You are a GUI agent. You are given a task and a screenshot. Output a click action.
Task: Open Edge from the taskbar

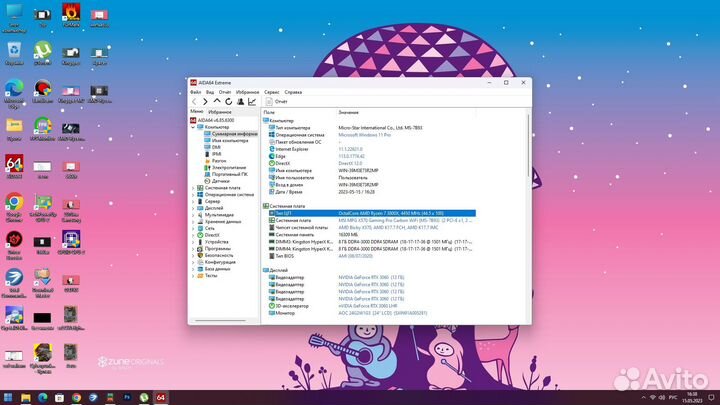(43, 397)
